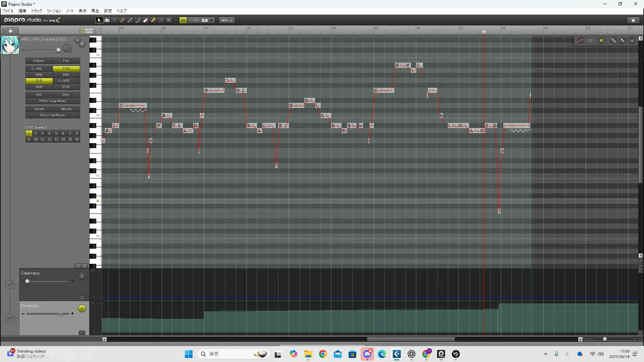Pick the curve line tool
This screenshot has height=362, width=644.
pos(138,20)
